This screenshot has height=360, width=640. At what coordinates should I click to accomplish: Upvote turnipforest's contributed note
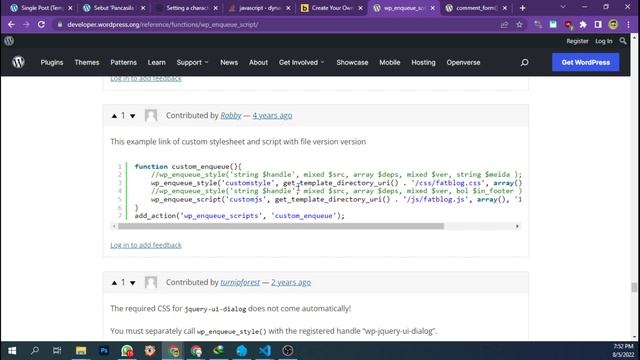[114, 282]
